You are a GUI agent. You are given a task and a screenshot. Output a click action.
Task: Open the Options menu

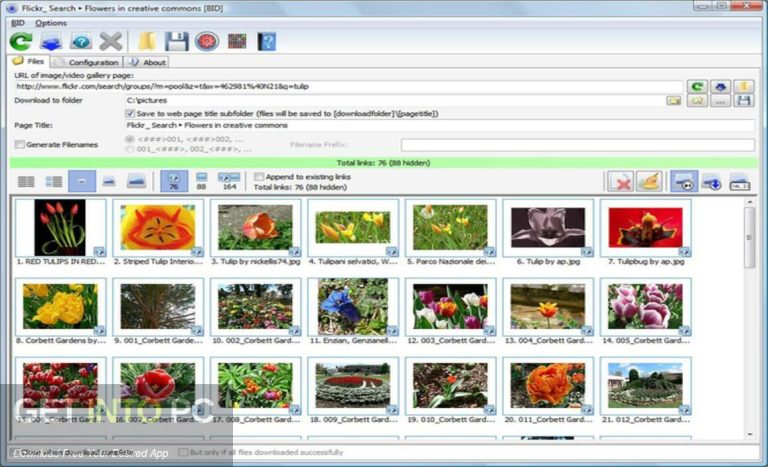[51, 23]
